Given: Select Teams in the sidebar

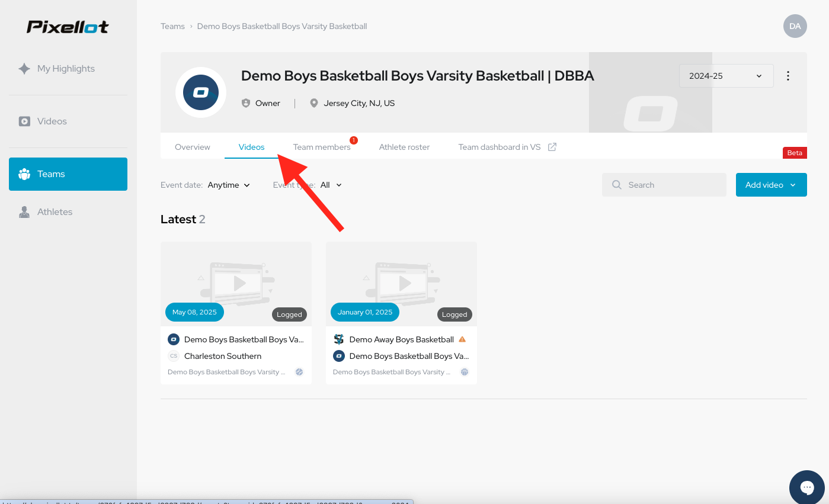Looking at the screenshot, I should click(x=68, y=174).
